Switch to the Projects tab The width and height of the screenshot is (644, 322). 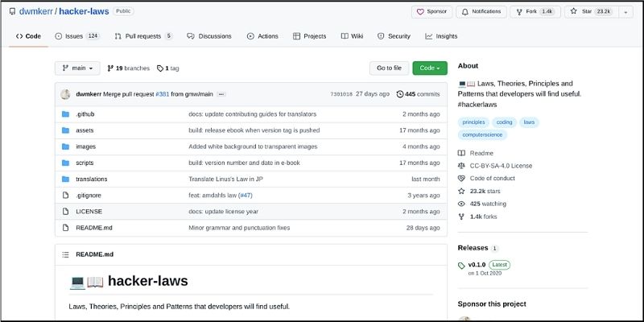point(309,36)
